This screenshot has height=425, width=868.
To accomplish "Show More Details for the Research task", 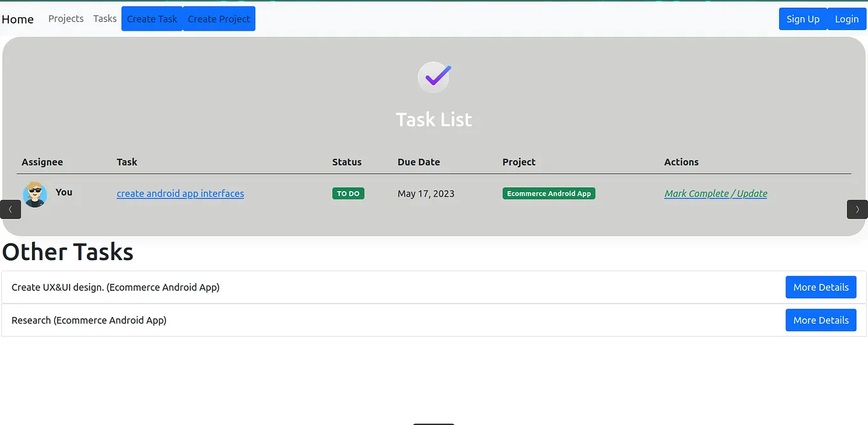I will (821, 320).
